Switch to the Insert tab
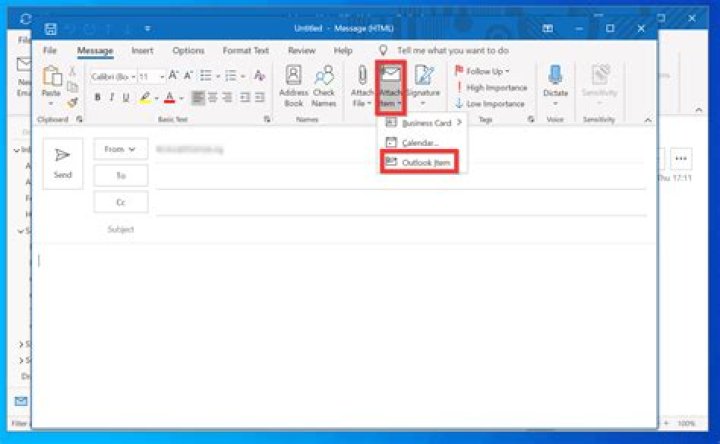Image resolution: width=720 pixels, height=444 pixels. (x=142, y=50)
